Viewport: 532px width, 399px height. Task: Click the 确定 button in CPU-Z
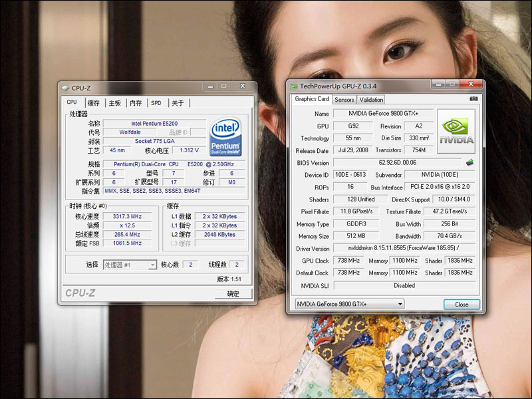233,294
